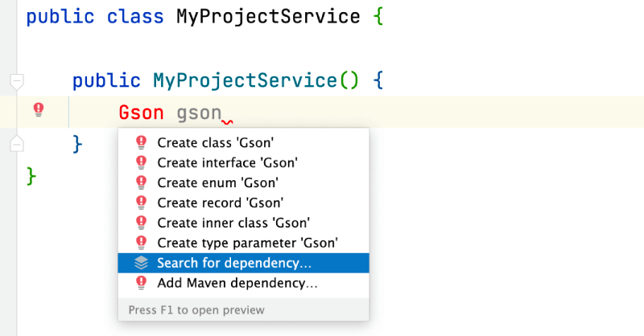Click bulb icon beside Create class 'Gson'
644x336 pixels.
coord(141,143)
